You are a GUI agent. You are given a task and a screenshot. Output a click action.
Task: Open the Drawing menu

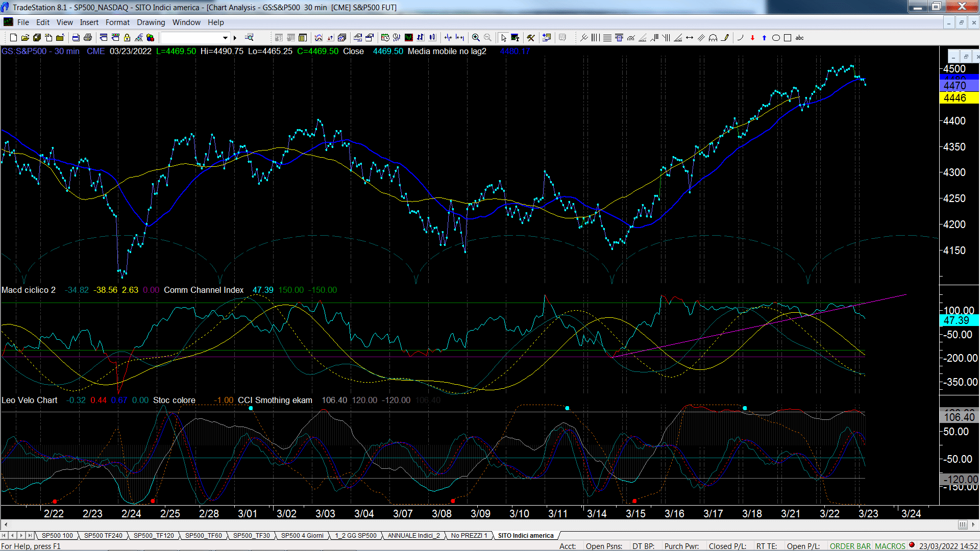point(151,22)
